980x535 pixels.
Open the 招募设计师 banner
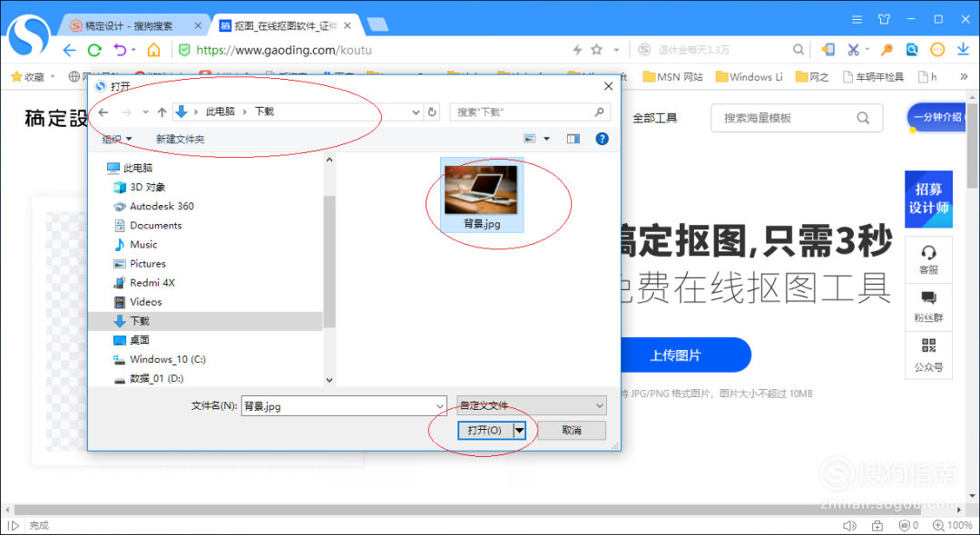[x=929, y=199]
